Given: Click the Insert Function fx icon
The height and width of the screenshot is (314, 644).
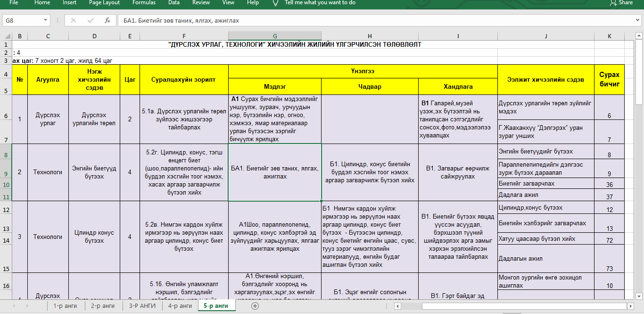Looking at the screenshot, I should (107, 20).
